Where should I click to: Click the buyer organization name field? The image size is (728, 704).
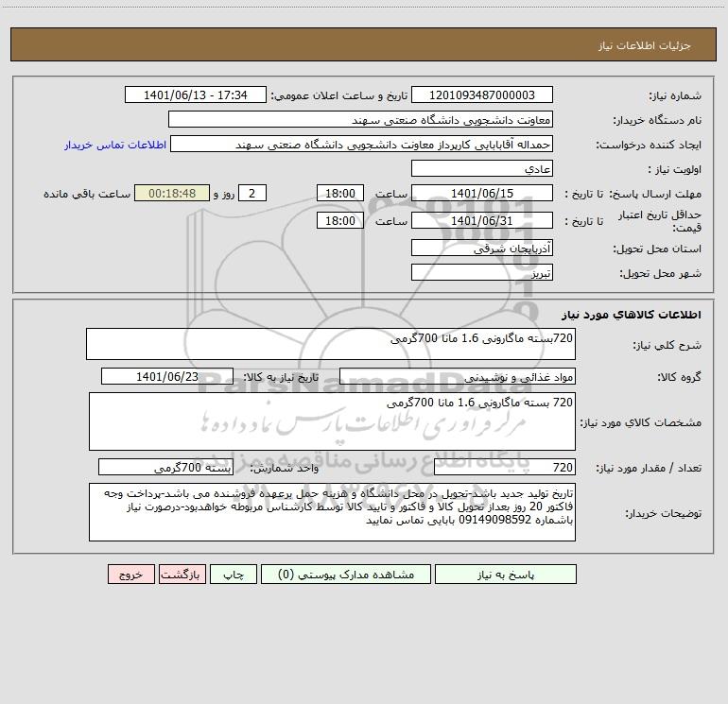[x=360, y=119]
